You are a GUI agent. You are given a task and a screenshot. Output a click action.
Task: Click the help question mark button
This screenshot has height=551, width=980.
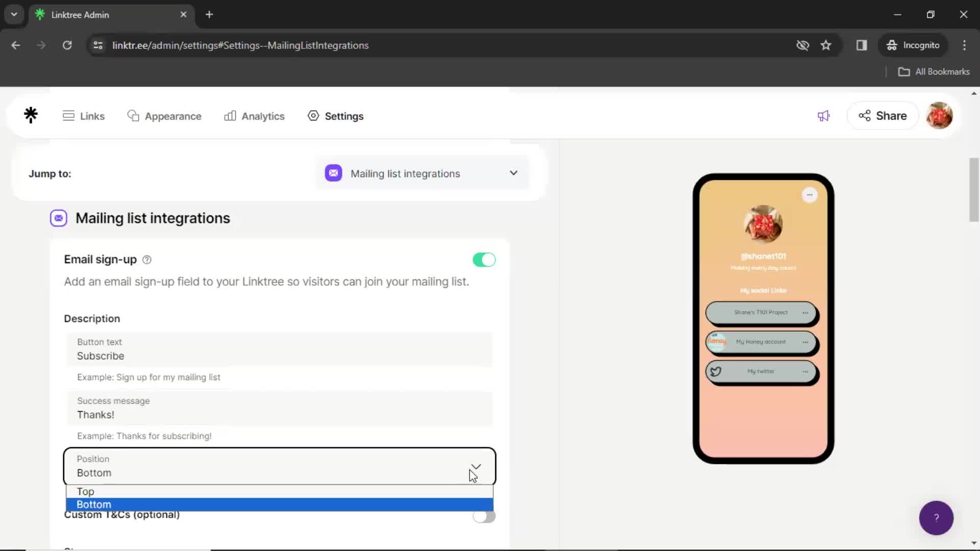(x=936, y=517)
